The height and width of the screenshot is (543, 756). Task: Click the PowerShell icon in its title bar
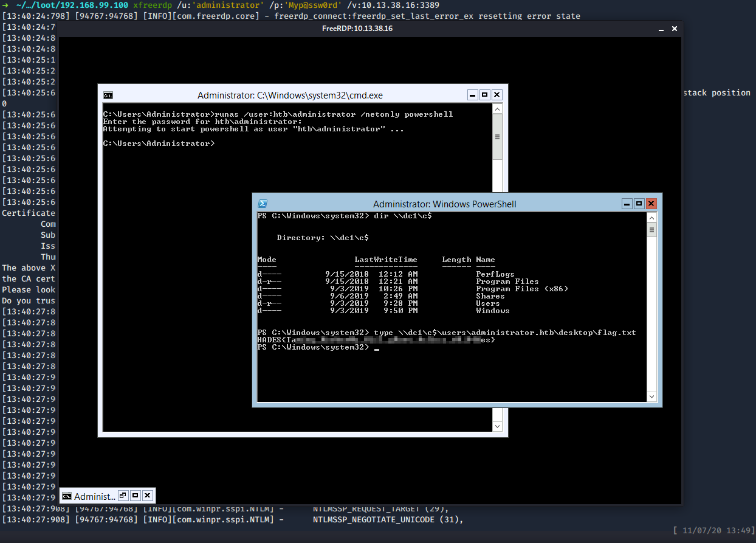click(x=263, y=204)
